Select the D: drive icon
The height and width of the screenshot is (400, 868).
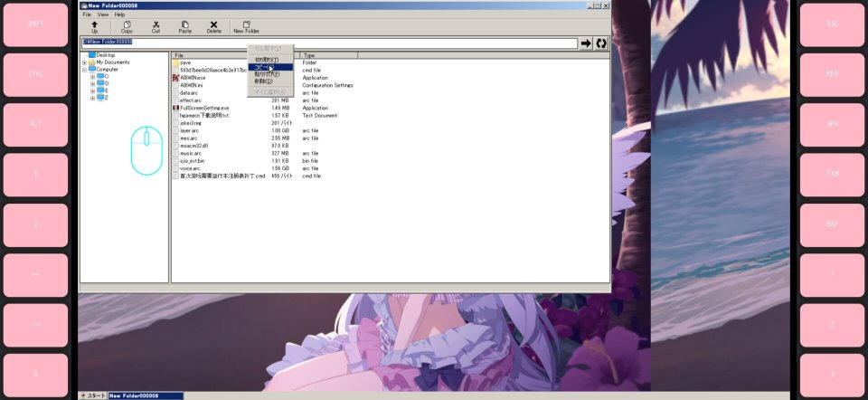[x=100, y=83]
